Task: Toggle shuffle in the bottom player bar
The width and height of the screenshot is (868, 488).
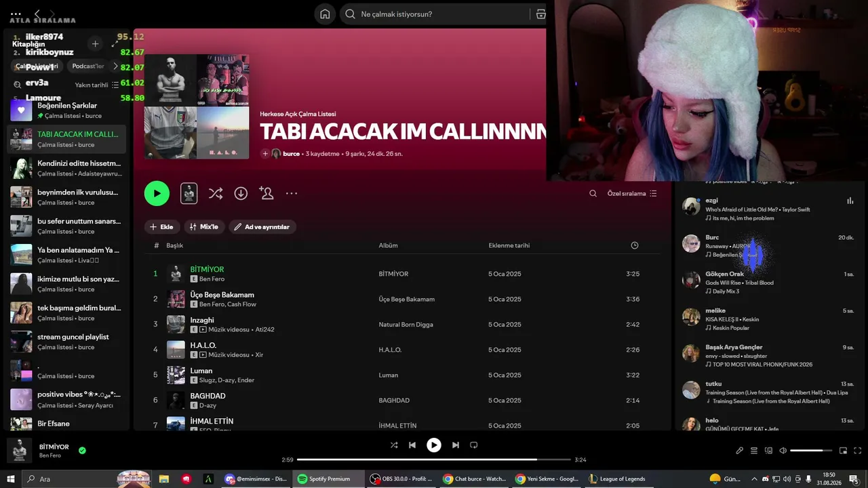Action: [394, 445]
